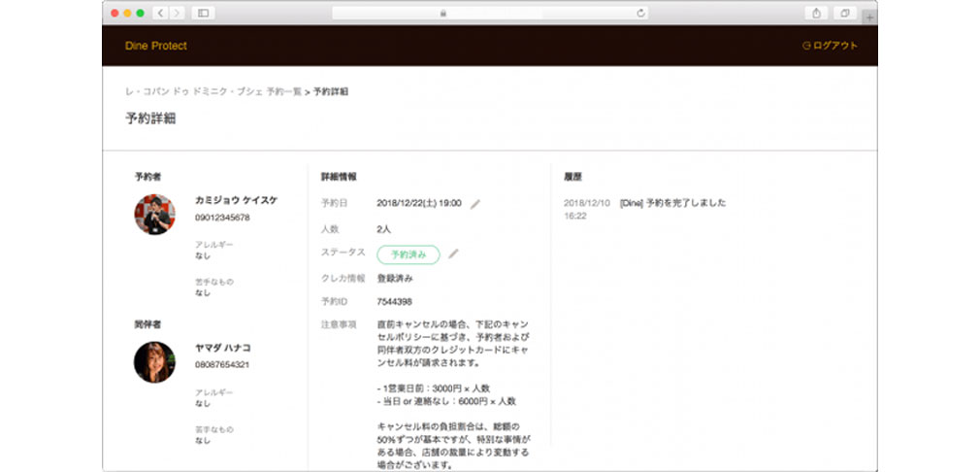
Task: Click the 人数 value 2人
Action: (x=383, y=229)
